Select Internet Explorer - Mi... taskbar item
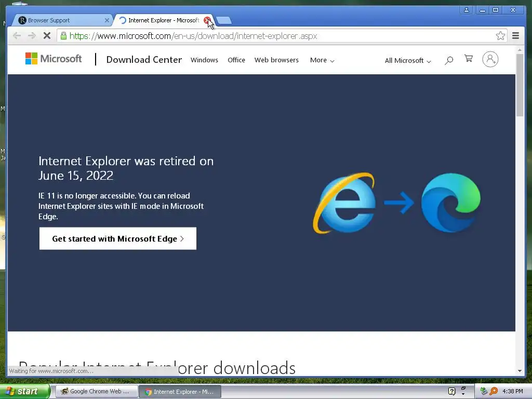Viewport: 532px width, 399px height. pos(180,392)
